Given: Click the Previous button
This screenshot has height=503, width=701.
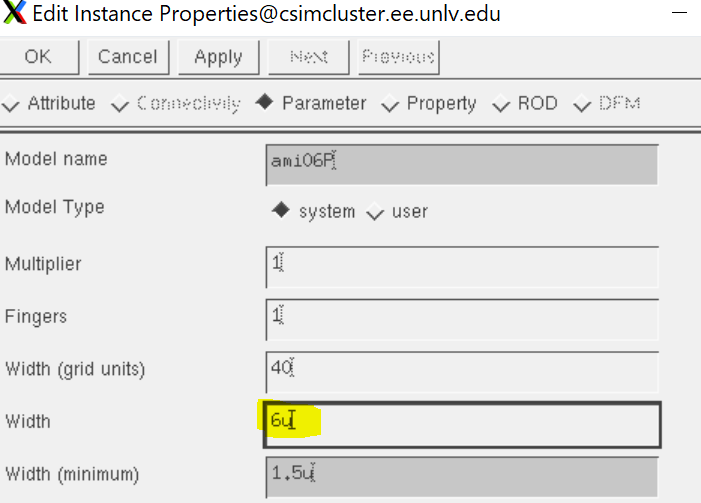Looking at the screenshot, I should (397, 57).
